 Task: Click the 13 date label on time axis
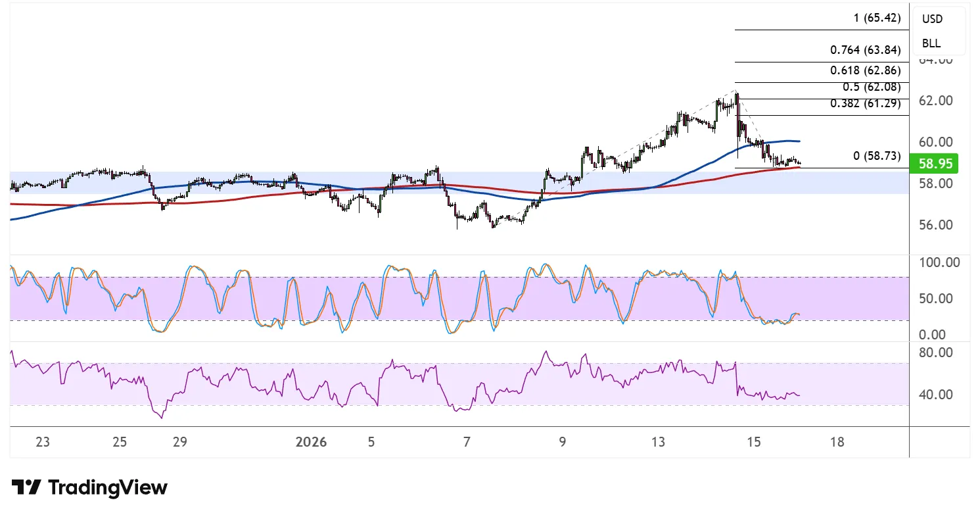tap(659, 442)
